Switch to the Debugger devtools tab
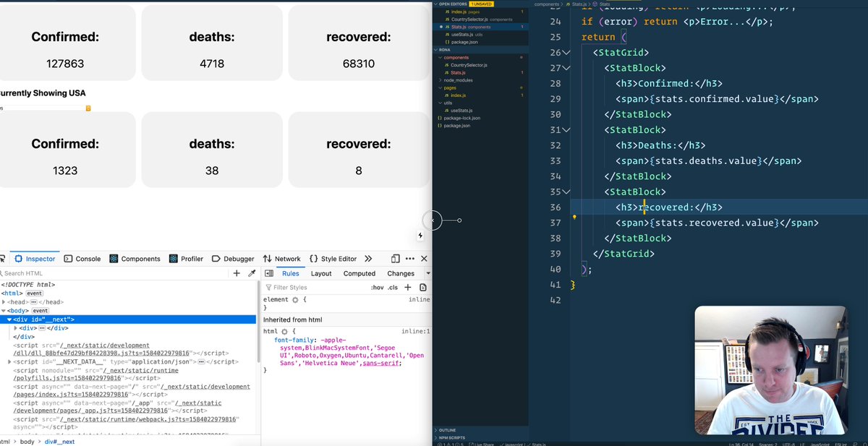 coord(233,259)
